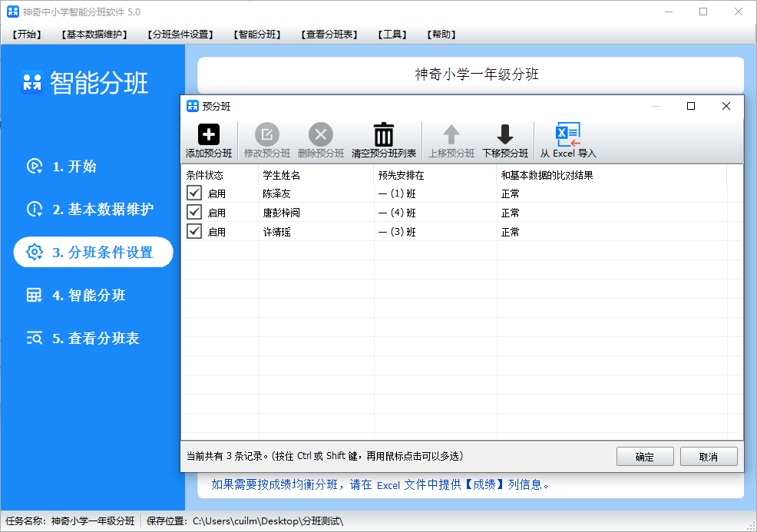The height and width of the screenshot is (532, 757).
Task: Click the 清空预分班列表 trash icon
Action: coord(384,134)
